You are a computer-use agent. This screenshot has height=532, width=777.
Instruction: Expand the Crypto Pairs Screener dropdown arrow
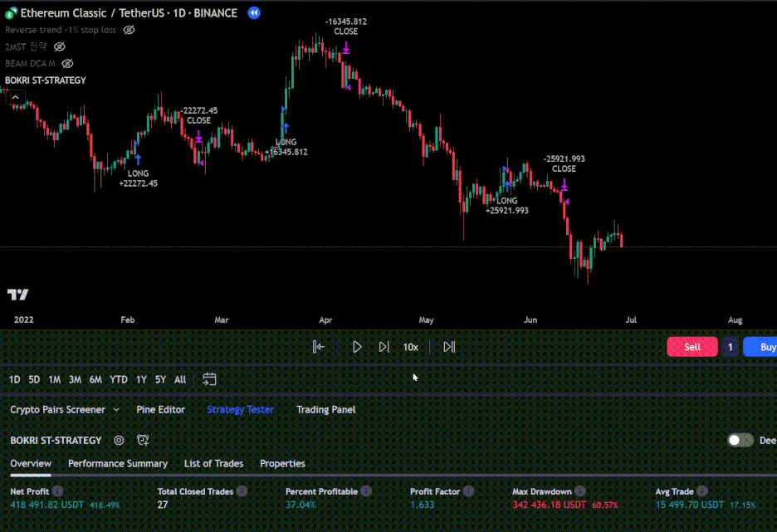coord(116,410)
